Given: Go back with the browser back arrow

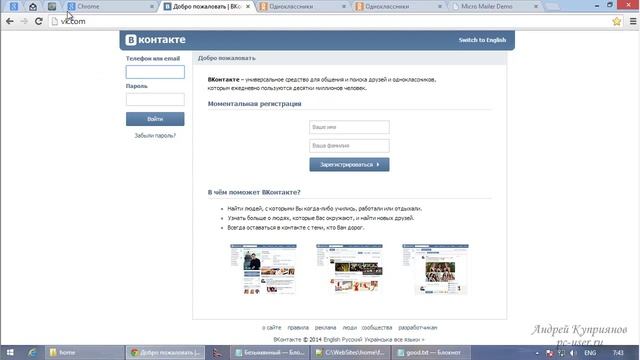Looking at the screenshot, I should click(10, 21).
